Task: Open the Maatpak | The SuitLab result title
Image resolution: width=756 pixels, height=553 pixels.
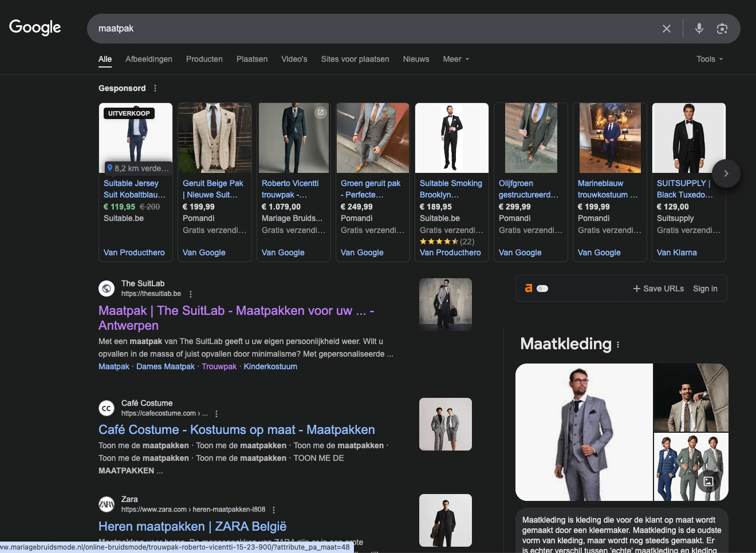Action: (x=236, y=318)
